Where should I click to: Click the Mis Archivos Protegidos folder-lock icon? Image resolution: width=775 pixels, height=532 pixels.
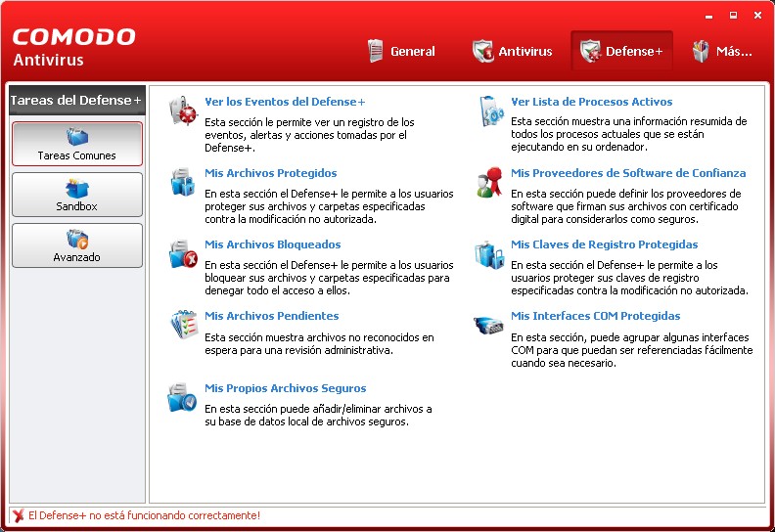(x=183, y=182)
